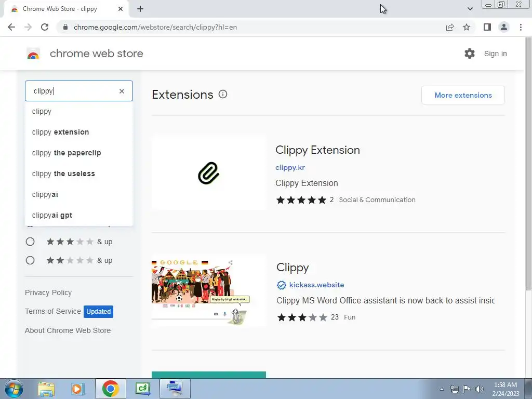Show hidden tray icons arrow
This screenshot has height=399, width=532.
[x=442, y=389]
